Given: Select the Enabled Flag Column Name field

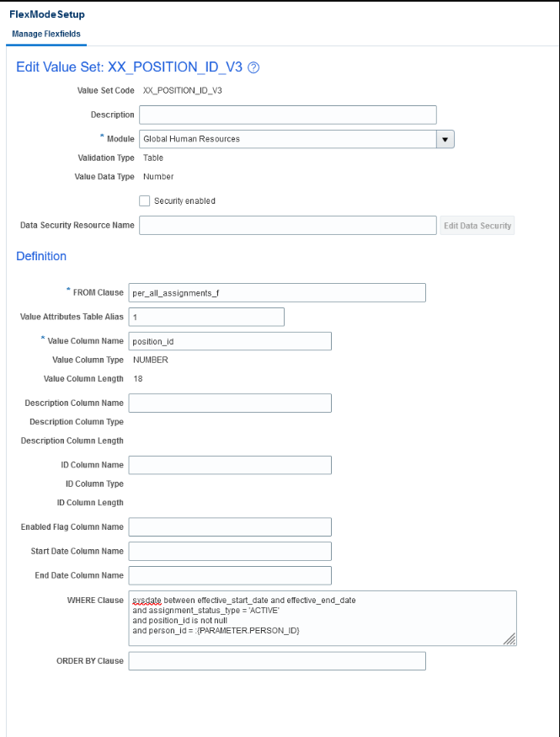Looking at the screenshot, I should point(230,526).
